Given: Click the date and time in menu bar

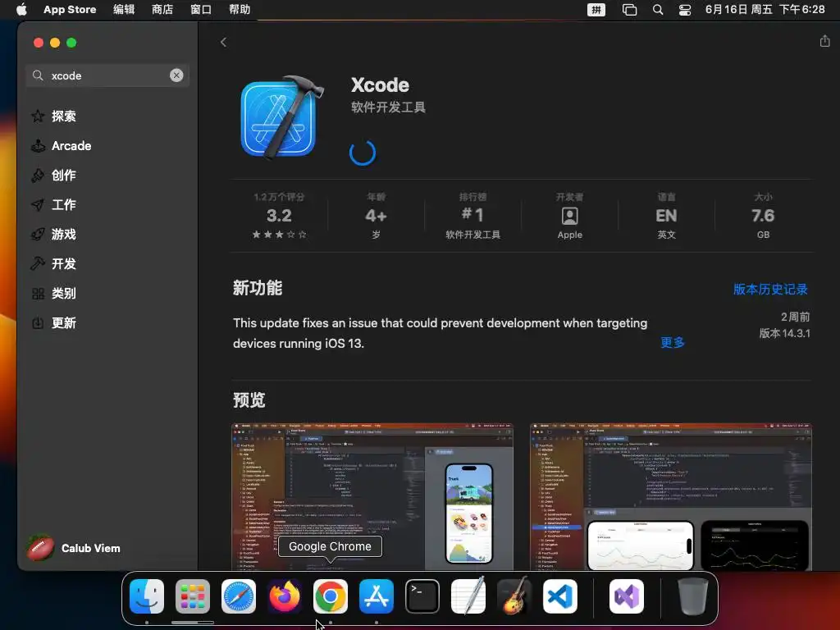Looking at the screenshot, I should pos(765,10).
